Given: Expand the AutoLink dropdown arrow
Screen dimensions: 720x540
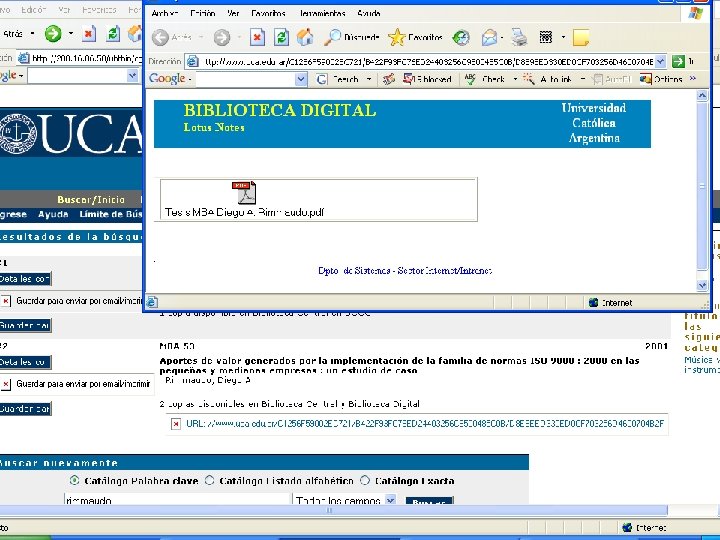Looking at the screenshot, I should click(583, 79).
